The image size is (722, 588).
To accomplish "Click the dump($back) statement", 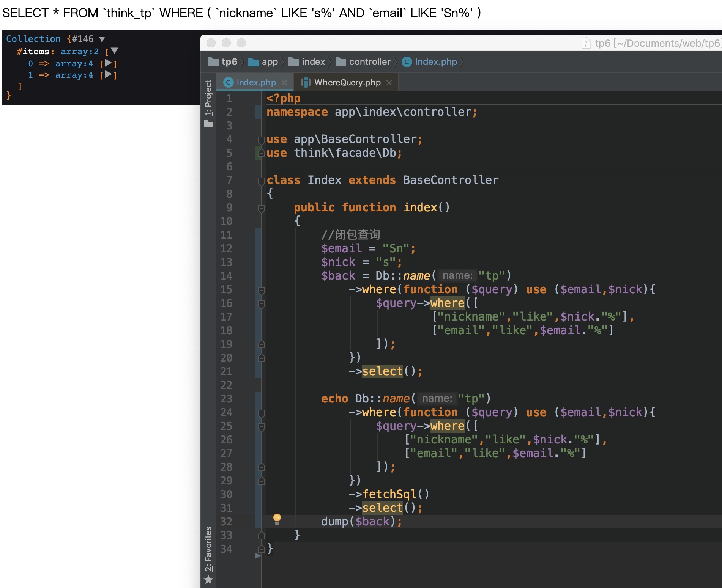I will coord(361,522).
